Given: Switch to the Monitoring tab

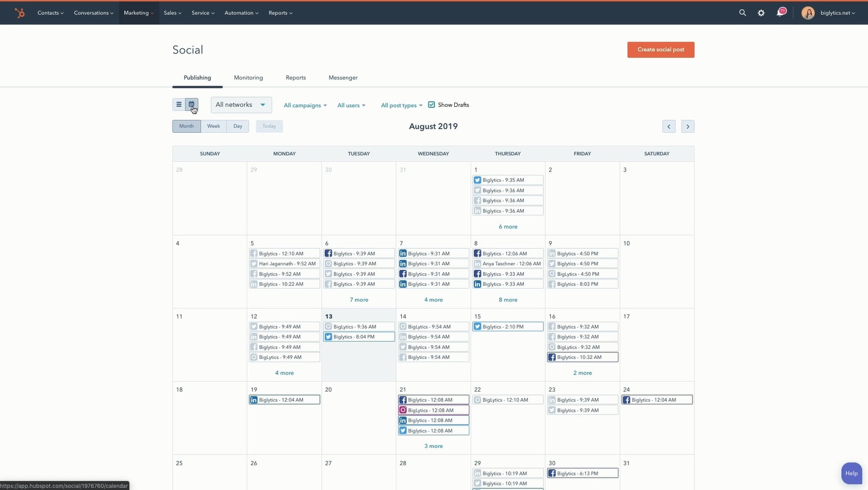Looking at the screenshot, I should click(248, 78).
